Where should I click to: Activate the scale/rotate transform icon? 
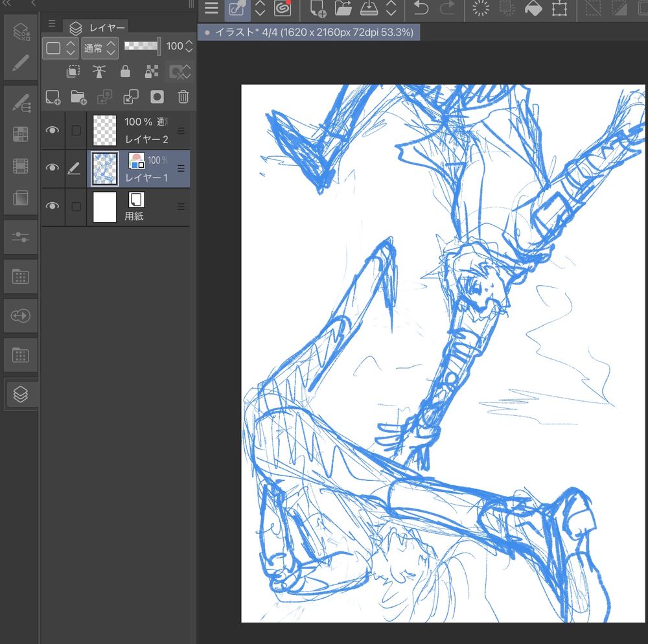pyautogui.click(x=560, y=8)
